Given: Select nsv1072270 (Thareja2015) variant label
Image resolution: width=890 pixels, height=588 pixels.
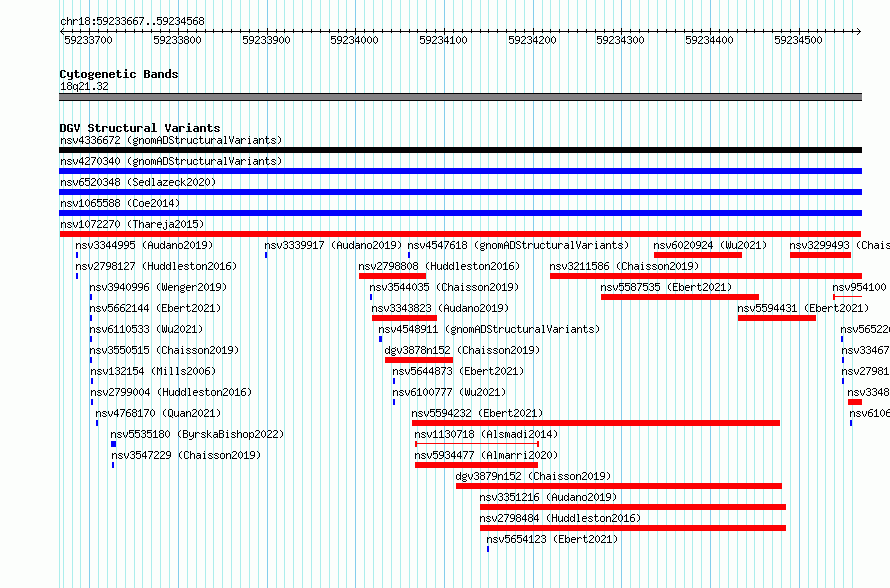Looking at the screenshot, I should pyautogui.click(x=132, y=224).
